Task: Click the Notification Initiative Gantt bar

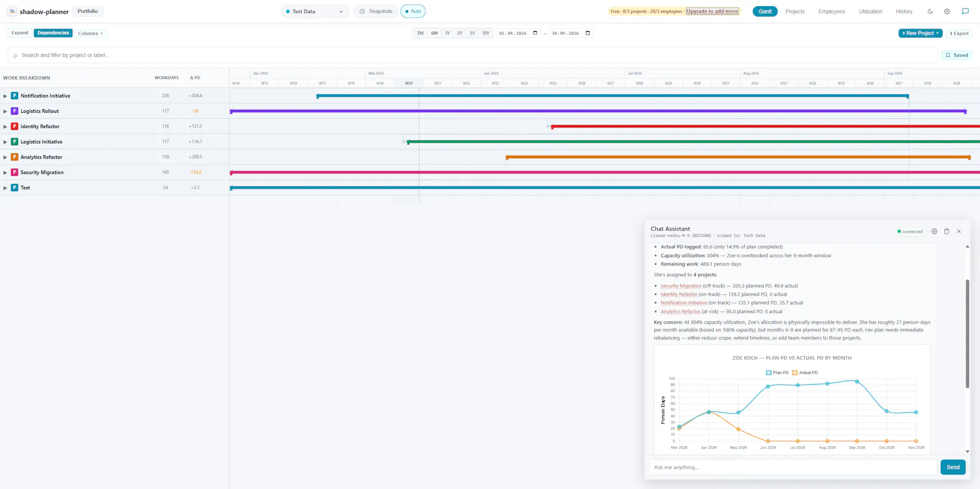Action: [612, 96]
